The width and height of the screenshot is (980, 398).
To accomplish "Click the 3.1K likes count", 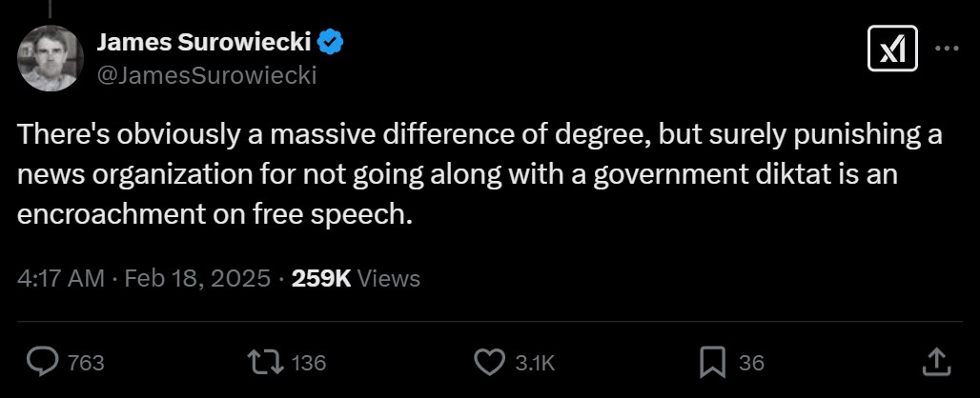I will [x=535, y=363].
